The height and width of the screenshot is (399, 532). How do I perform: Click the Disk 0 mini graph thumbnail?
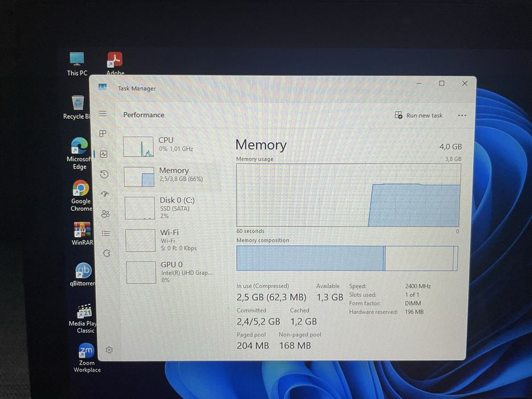[x=140, y=208]
